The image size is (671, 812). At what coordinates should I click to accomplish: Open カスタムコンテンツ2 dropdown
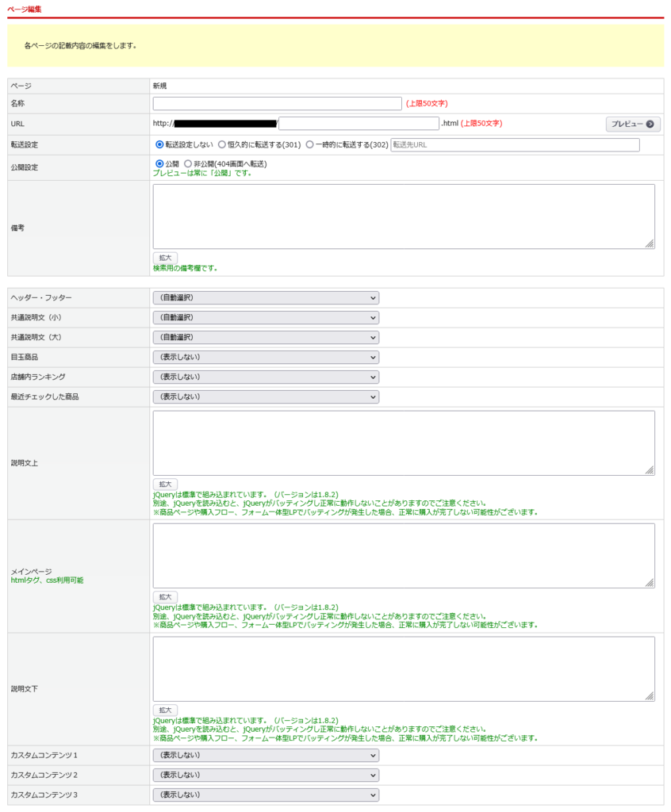[x=266, y=776]
